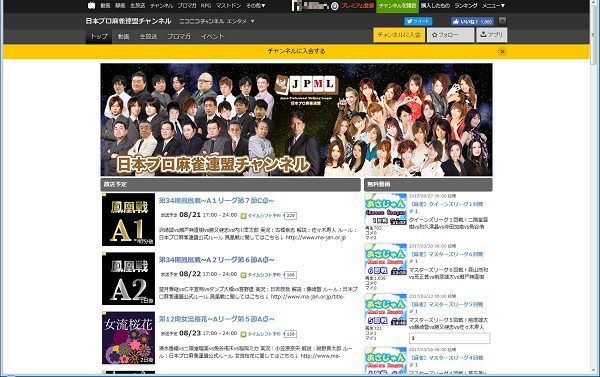Expand the share dropdown beside Facebook button

[x=502, y=21]
